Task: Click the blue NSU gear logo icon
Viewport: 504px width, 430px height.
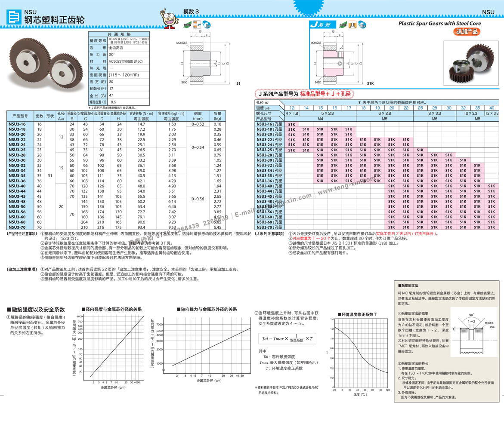Action: tap(14, 17)
